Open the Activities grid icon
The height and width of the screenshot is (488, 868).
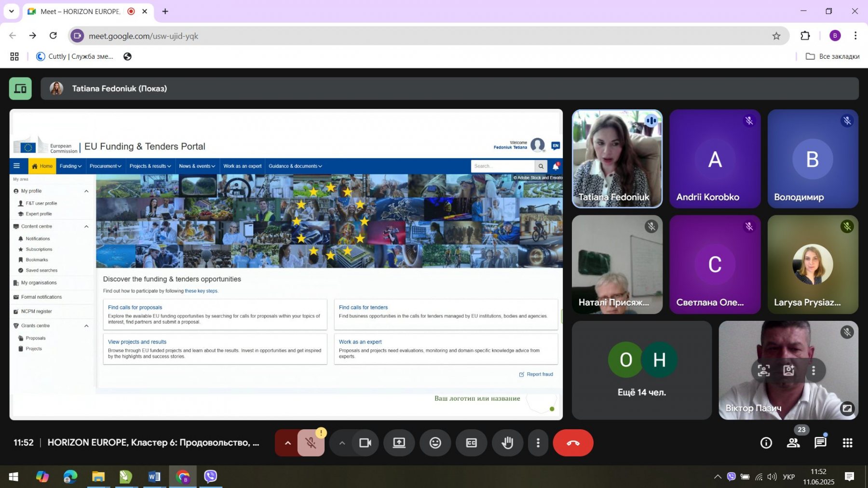(847, 443)
